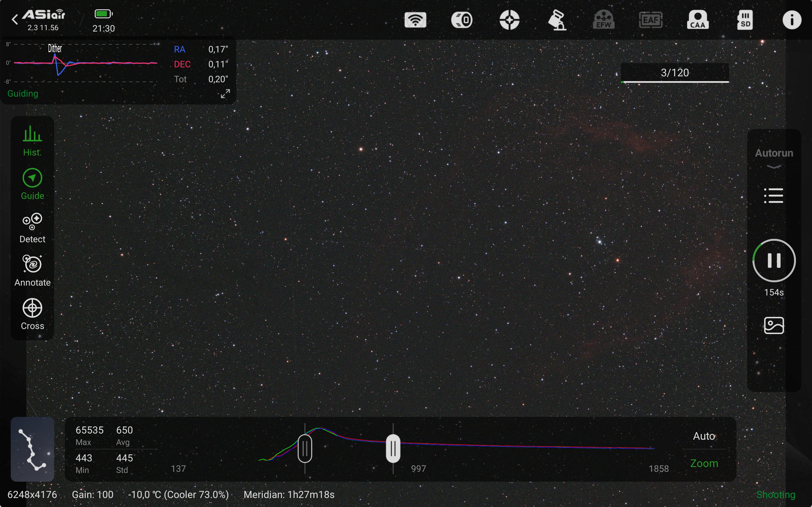Expand the guiding graph to full view
Viewport: 812px width, 507px height.
(x=225, y=94)
